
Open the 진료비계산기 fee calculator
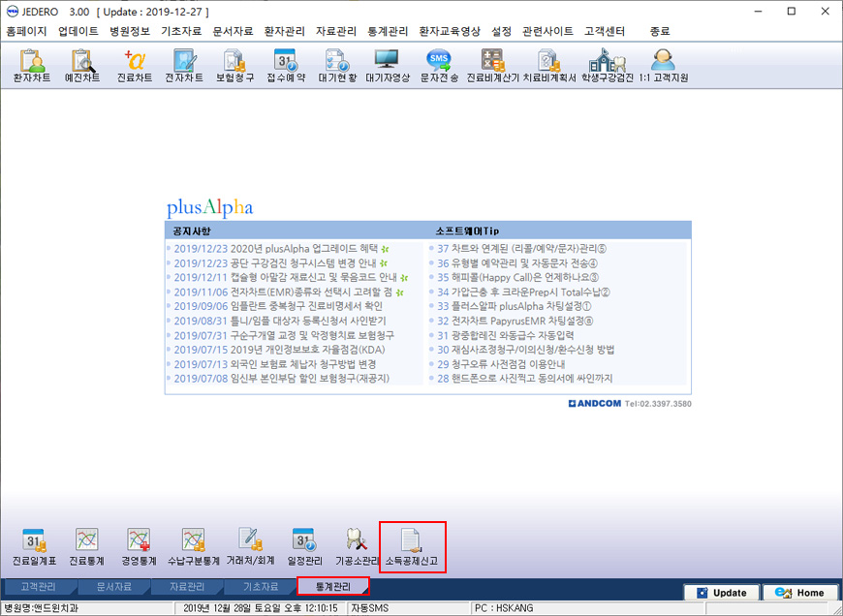492,66
